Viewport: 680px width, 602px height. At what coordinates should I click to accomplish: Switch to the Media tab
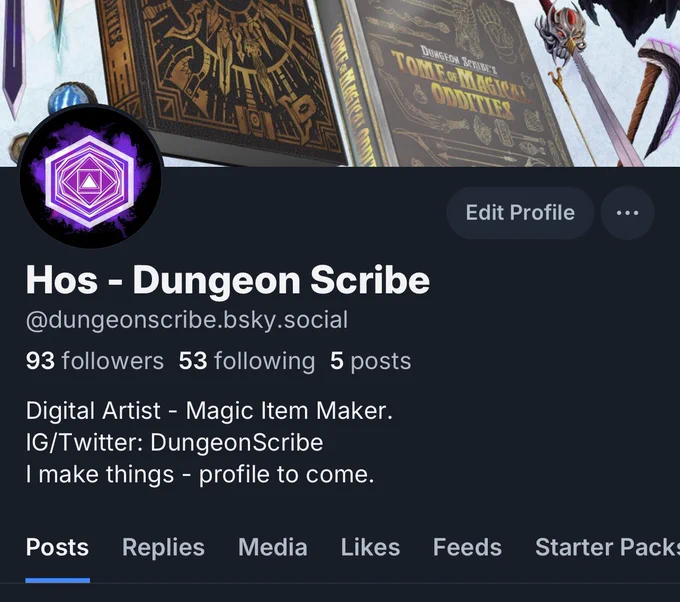(273, 547)
